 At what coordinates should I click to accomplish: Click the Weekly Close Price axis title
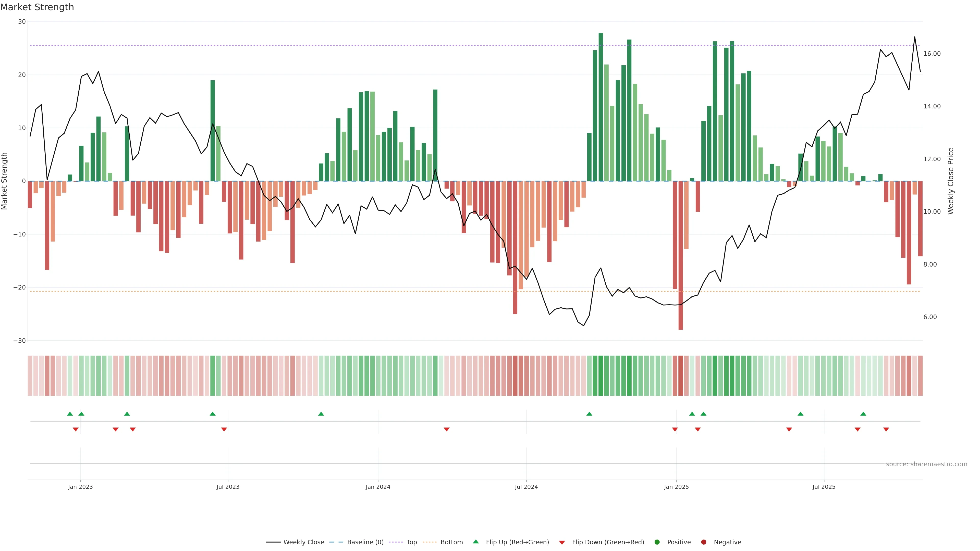[x=951, y=181]
